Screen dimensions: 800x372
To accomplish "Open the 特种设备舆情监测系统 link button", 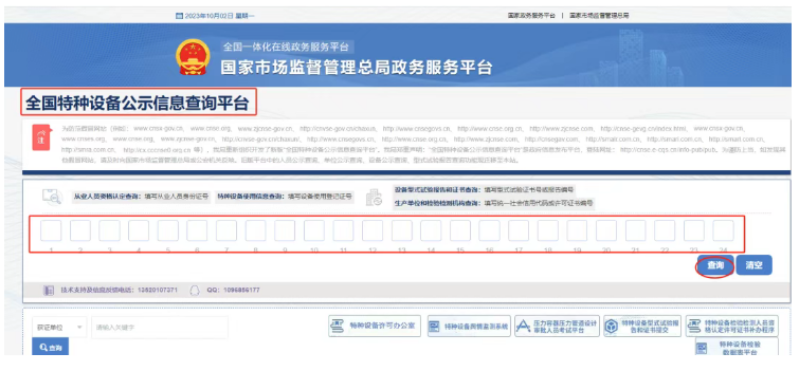I will (x=469, y=326).
